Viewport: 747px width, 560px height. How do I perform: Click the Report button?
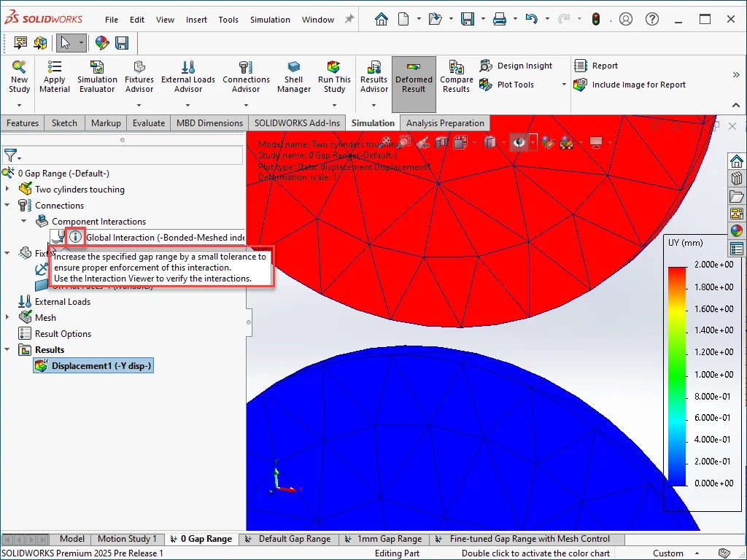pos(604,66)
